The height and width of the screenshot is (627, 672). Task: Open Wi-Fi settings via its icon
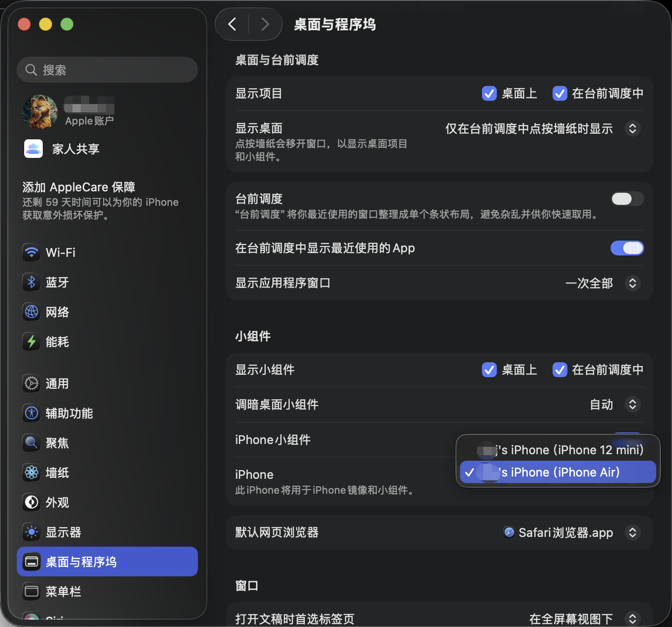click(32, 252)
